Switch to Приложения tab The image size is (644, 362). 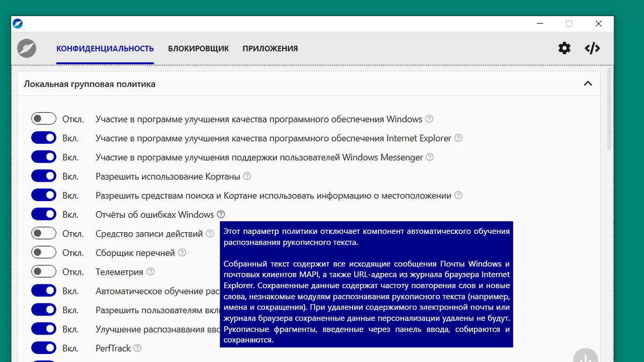click(270, 49)
